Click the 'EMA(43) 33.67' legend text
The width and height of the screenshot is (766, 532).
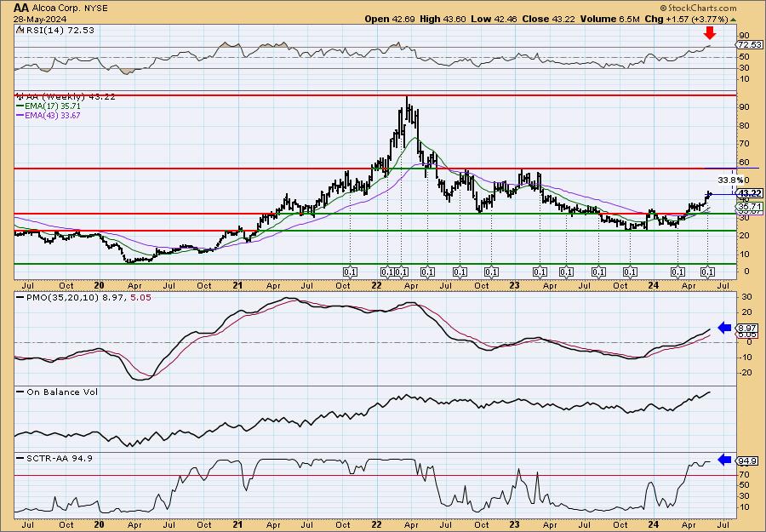53,116
